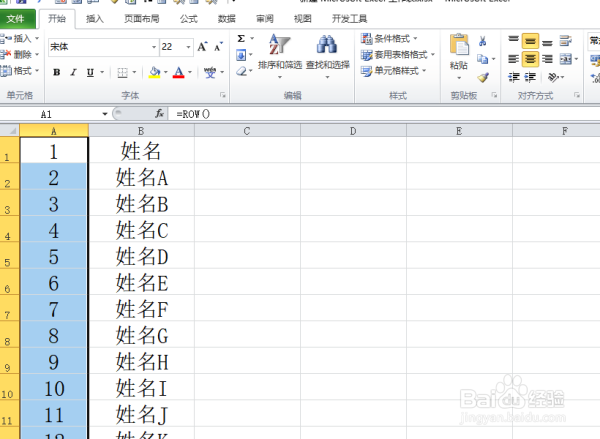600x439 pixels.
Task: Click the Copy icon
Action: (482, 59)
